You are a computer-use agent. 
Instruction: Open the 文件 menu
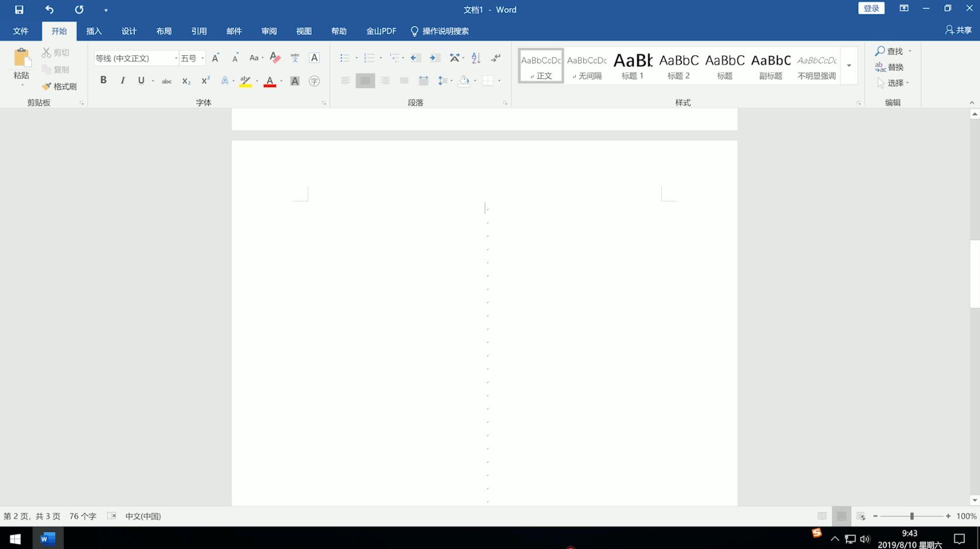(x=21, y=31)
